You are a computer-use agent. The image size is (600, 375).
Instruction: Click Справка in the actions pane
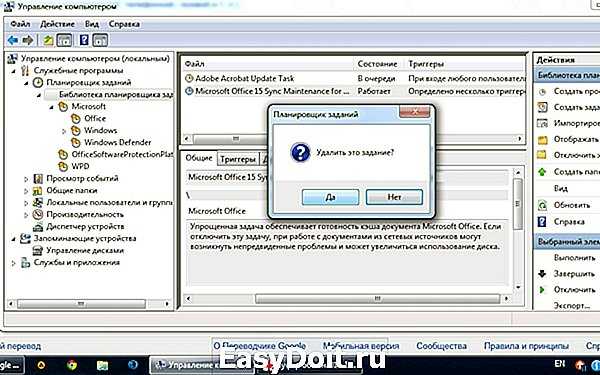pos(568,222)
